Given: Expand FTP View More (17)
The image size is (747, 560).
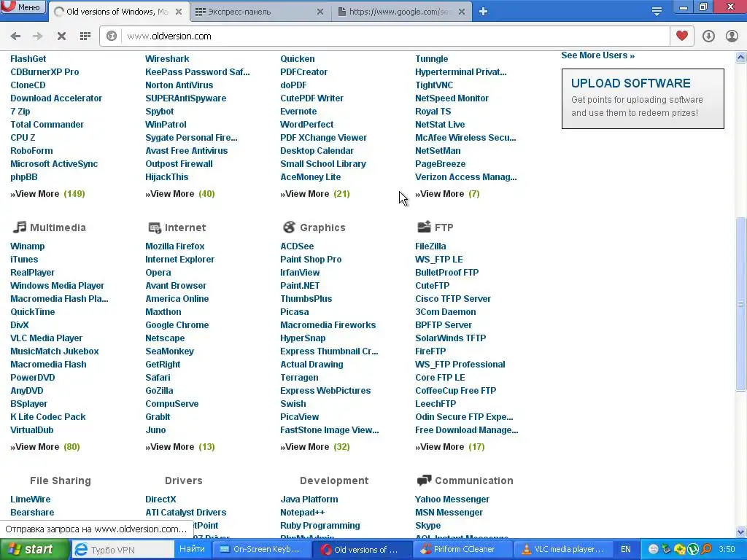Looking at the screenshot, I should coord(449,447).
